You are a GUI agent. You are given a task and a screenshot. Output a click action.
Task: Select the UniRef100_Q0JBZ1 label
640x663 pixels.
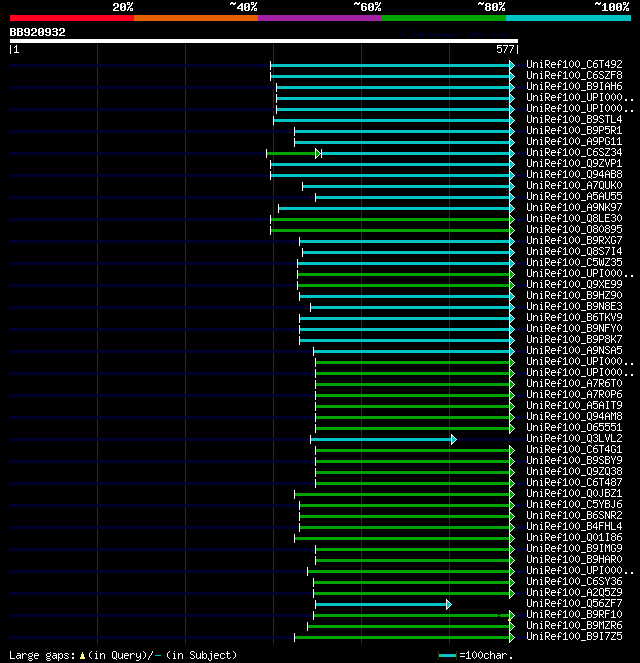[574, 493]
